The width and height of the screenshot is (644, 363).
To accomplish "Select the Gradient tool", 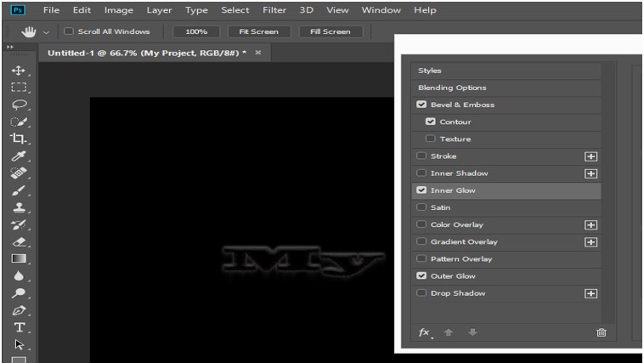I will [19, 258].
